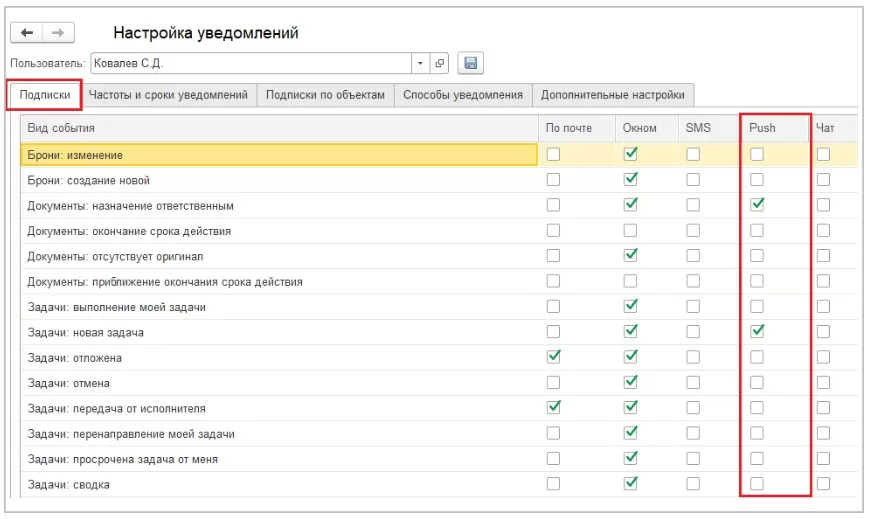The width and height of the screenshot is (872, 519).
Task: Enable SMS for Брони: создание новой
Action: click(693, 180)
